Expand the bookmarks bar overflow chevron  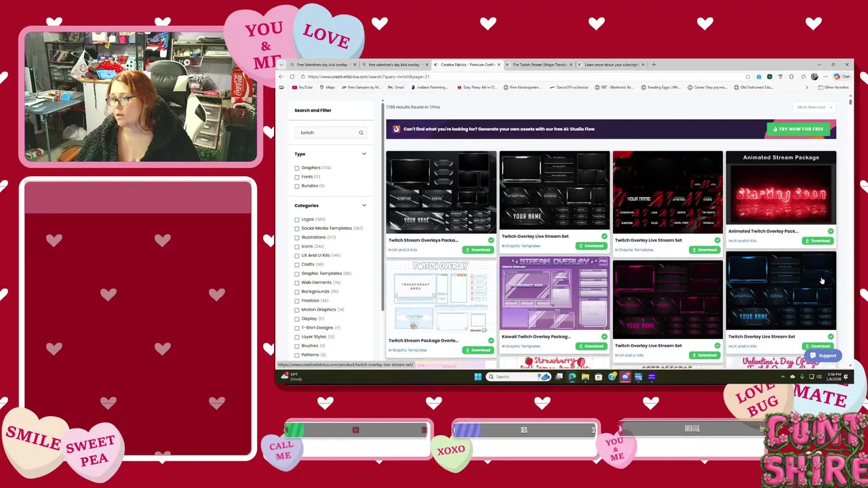click(807, 87)
